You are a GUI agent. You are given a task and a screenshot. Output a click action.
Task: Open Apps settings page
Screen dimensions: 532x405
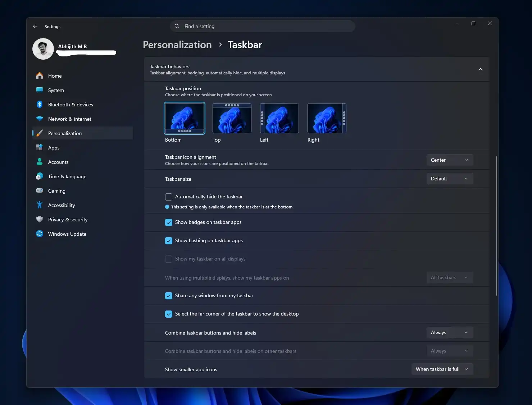(83, 148)
